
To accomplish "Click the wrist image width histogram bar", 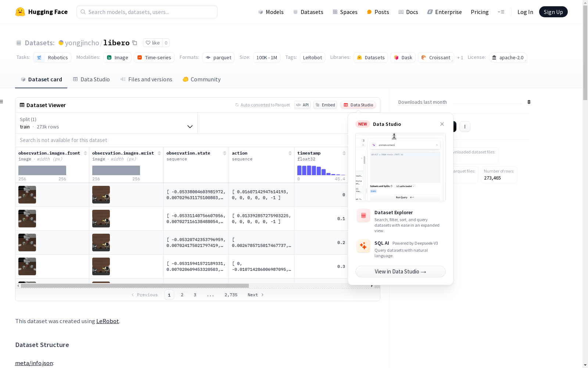I will (116, 170).
